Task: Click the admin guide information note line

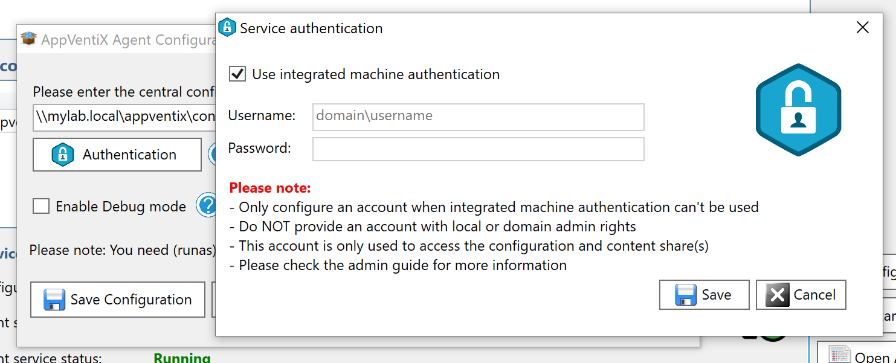Action: [398, 265]
